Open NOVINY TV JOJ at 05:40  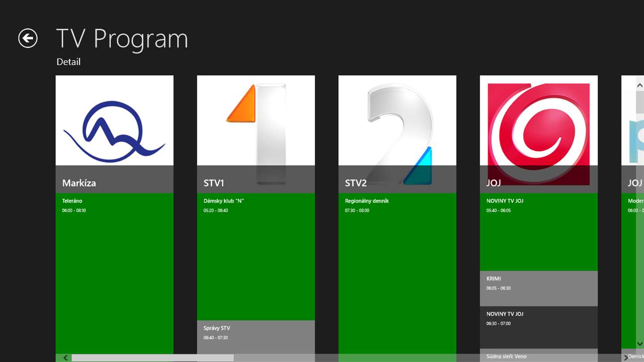tap(538, 232)
